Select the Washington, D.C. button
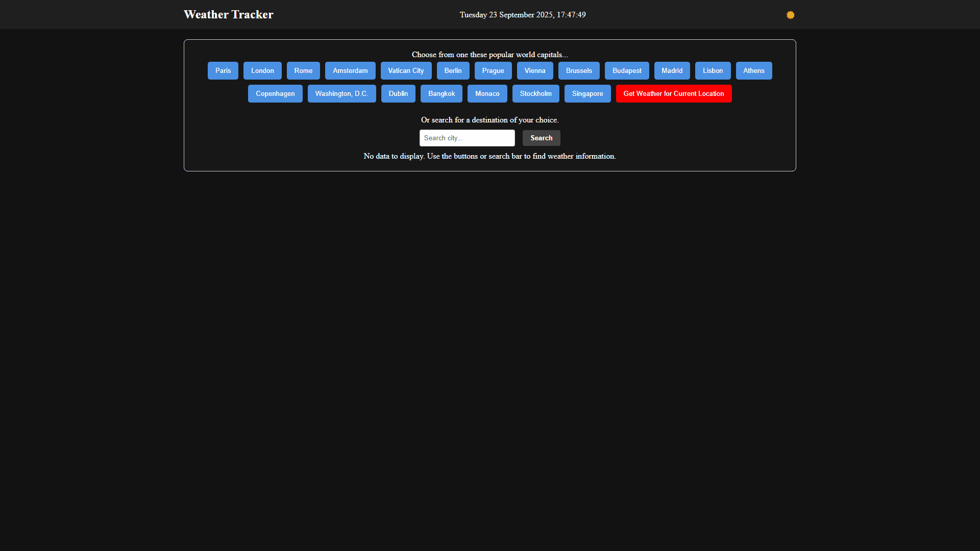Viewport: 980px width, 551px height. [x=341, y=93]
